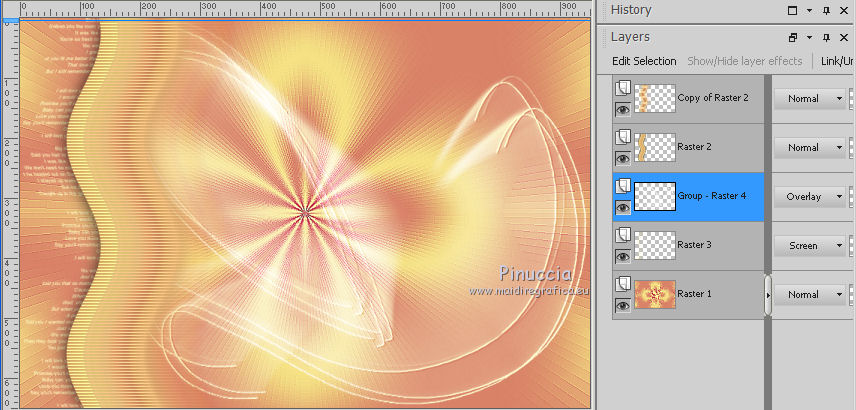
Task: Toggle visibility eye of Raster 3 layer
Action: (623, 257)
